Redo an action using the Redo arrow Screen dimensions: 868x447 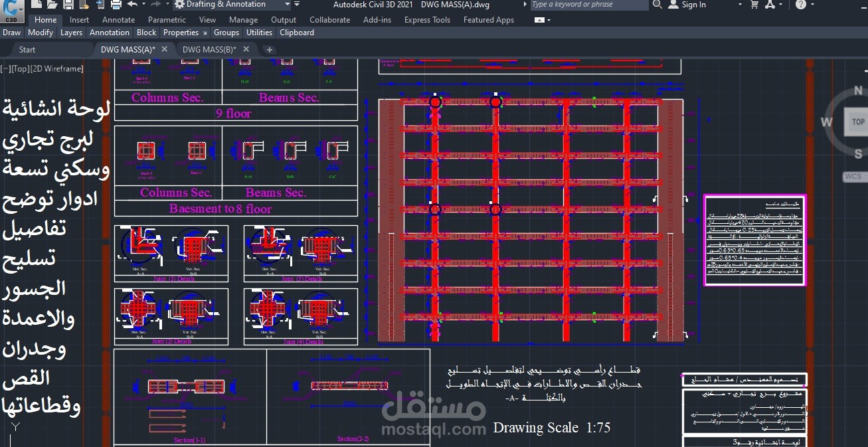pos(155,5)
